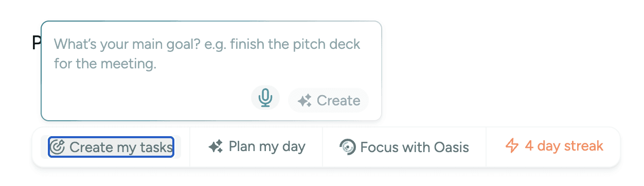Click the microphone voice input icon
644x186 pixels.
tap(265, 98)
